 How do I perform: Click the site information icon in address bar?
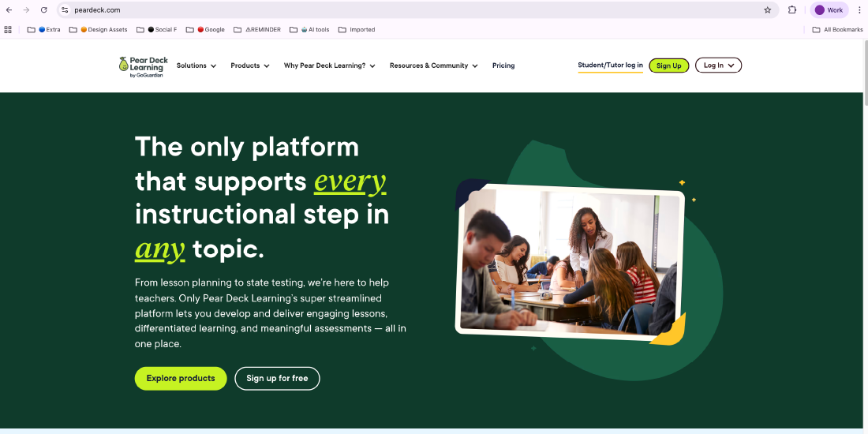coord(65,10)
